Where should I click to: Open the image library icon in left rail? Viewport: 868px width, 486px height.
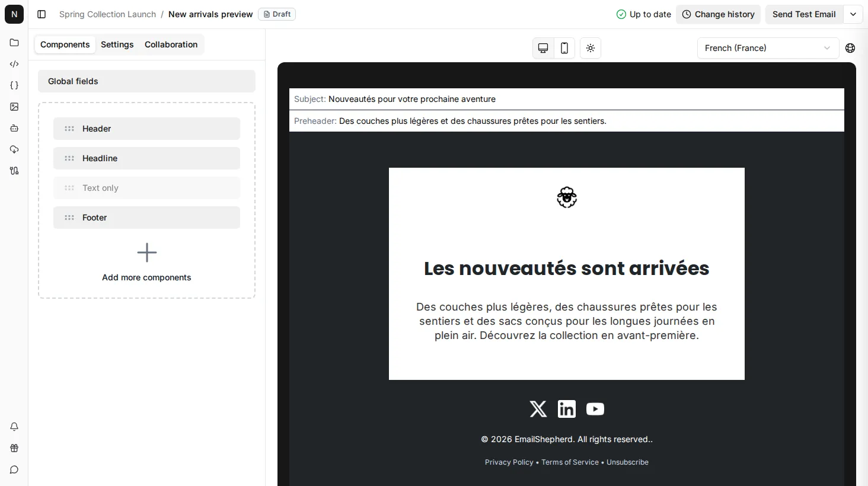tap(14, 107)
